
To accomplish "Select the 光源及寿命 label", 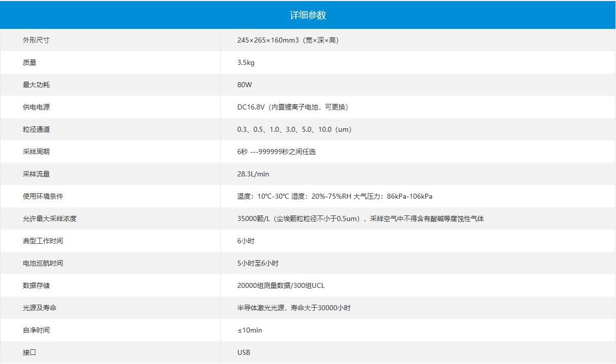I will tap(40, 308).
